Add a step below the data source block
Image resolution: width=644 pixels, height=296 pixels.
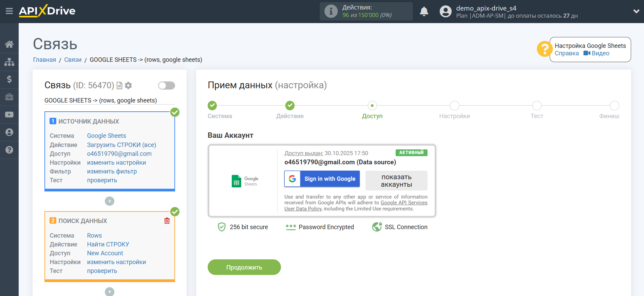click(x=109, y=201)
